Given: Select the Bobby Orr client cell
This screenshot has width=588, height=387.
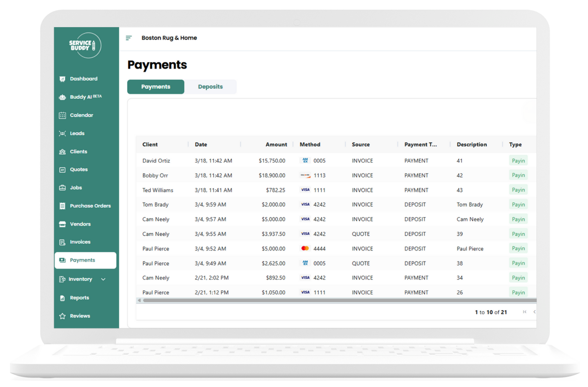Looking at the screenshot, I should [155, 175].
